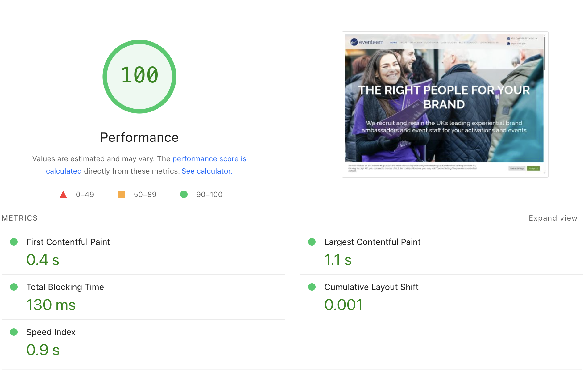Click the 100 performance score gauge
Image resolution: width=588 pixels, height=370 pixels.
click(139, 76)
